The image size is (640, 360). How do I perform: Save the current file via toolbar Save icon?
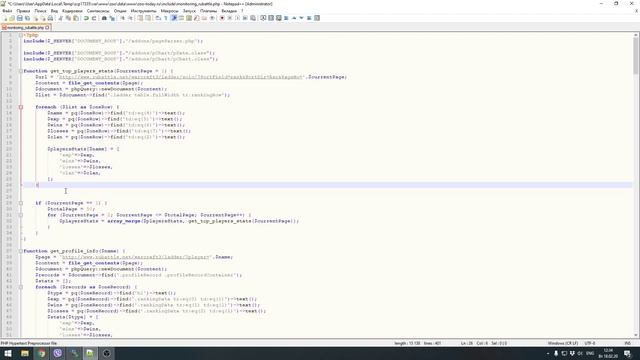(x=20, y=18)
